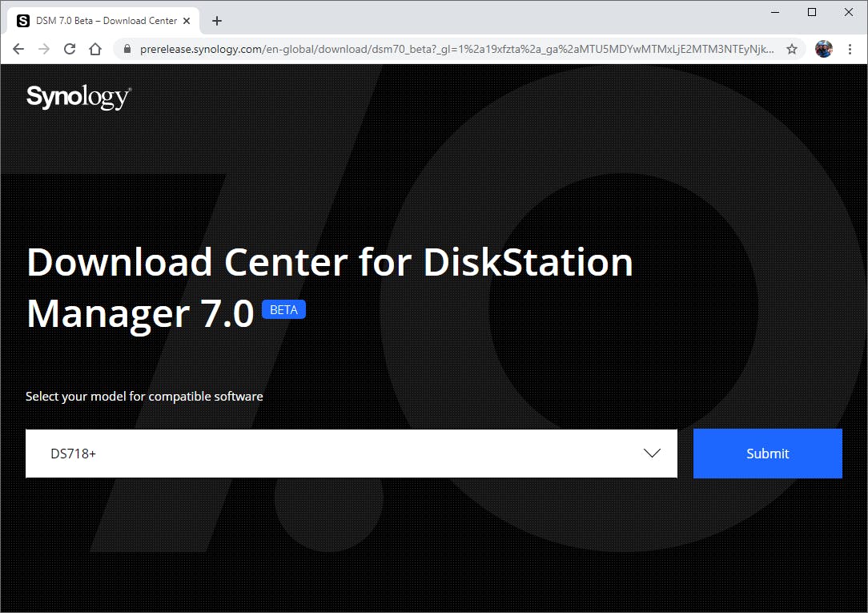
Task: Click the browser forward arrow
Action: [x=44, y=49]
